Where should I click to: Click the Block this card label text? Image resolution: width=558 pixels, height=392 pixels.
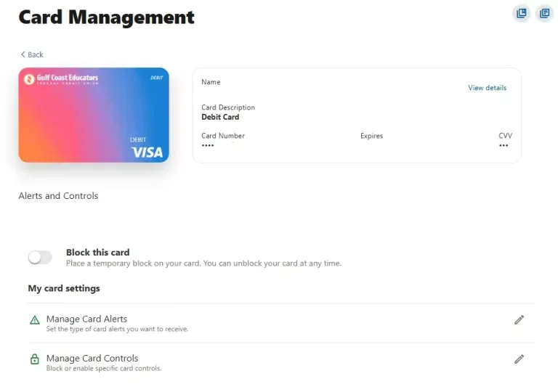[98, 252]
